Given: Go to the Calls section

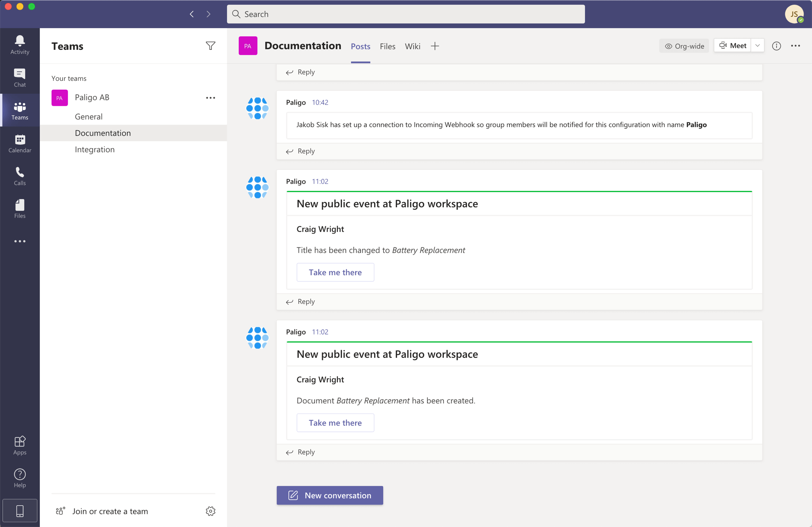Looking at the screenshot, I should 19,176.
